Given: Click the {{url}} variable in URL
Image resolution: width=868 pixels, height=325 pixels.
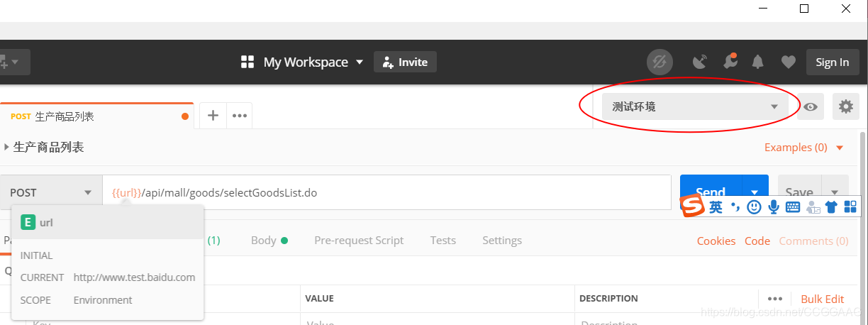Looking at the screenshot, I should [x=127, y=192].
